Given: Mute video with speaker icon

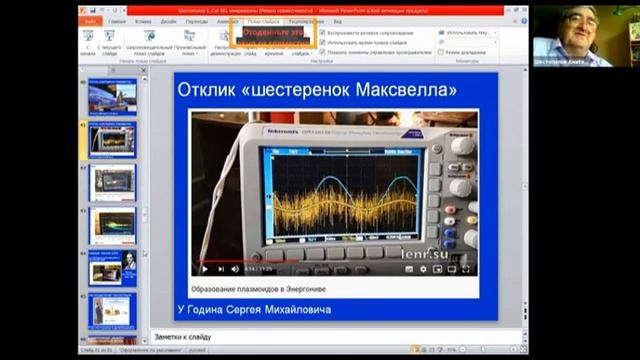Looking at the screenshot, I should pyautogui.click(x=235, y=269).
